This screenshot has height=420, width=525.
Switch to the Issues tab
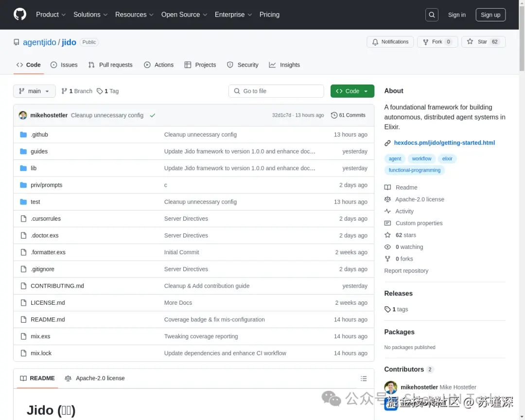click(x=64, y=65)
